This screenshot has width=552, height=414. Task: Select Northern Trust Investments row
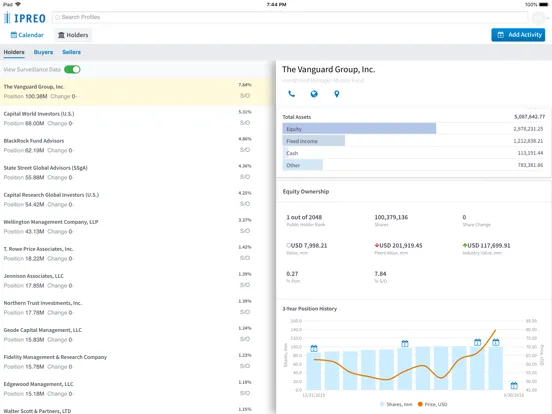(x=137, y=308)
